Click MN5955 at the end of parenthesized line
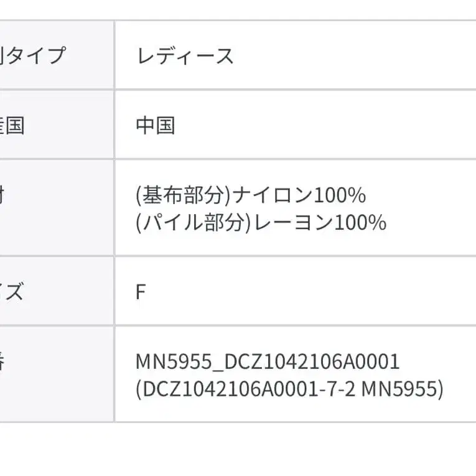Screen dimensions: 476x476 point(401,389)
